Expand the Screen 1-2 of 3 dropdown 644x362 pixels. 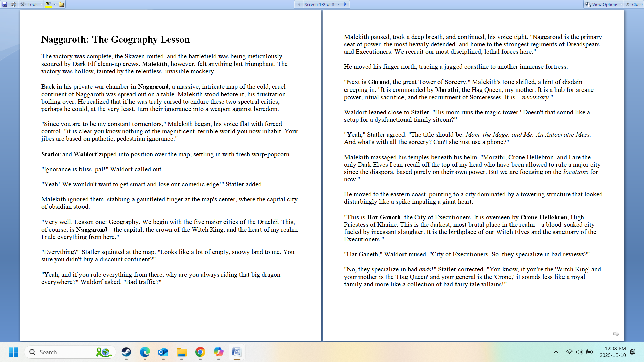[x=338, y=4]
